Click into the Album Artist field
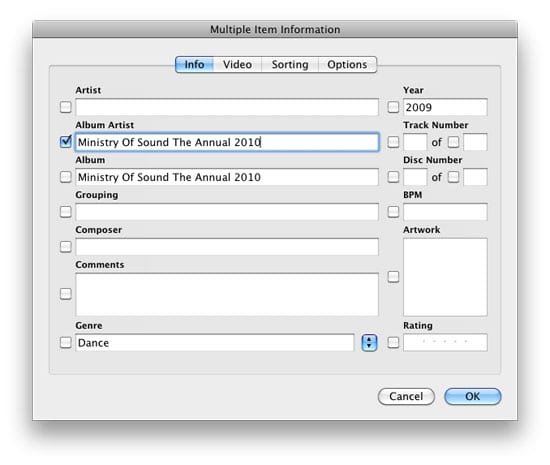Image resolution: width=550 pixels, height=465 pixels. pos(227,142)
